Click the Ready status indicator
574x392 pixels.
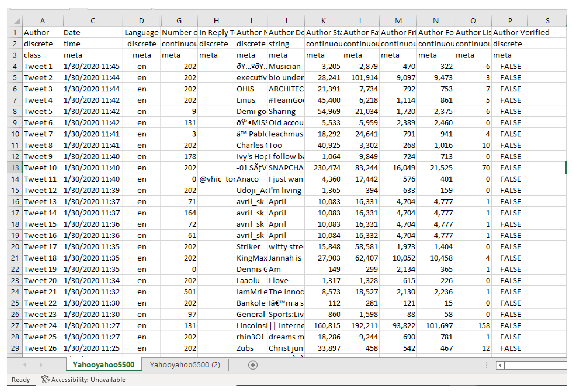pyautogui.click(x=21, y=379)
